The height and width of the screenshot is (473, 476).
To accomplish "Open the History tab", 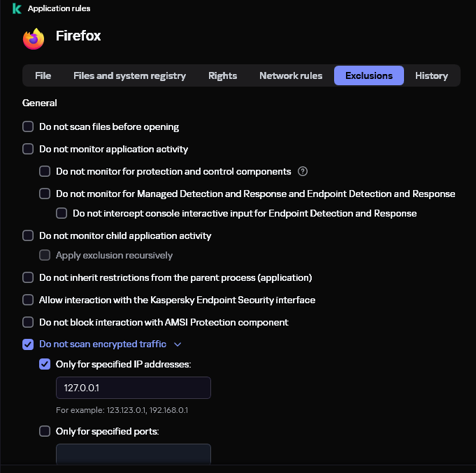I will 431,75.
